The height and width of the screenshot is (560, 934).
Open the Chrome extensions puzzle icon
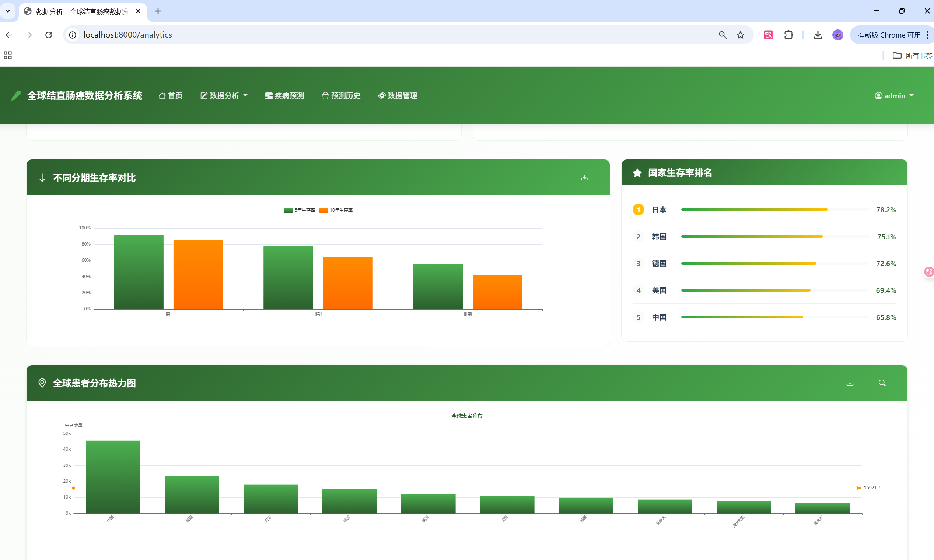point(788,35)
